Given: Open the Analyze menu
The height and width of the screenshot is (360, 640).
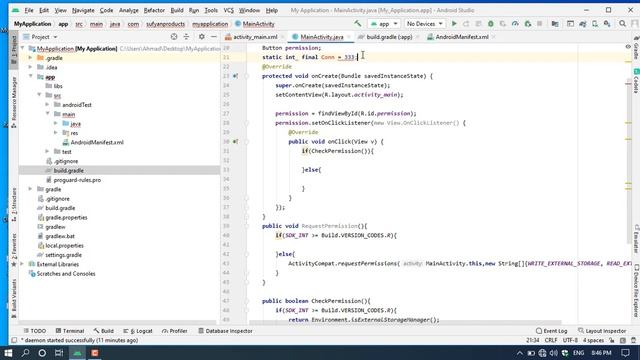Looking at the screenshot, I should click(129, 10).
